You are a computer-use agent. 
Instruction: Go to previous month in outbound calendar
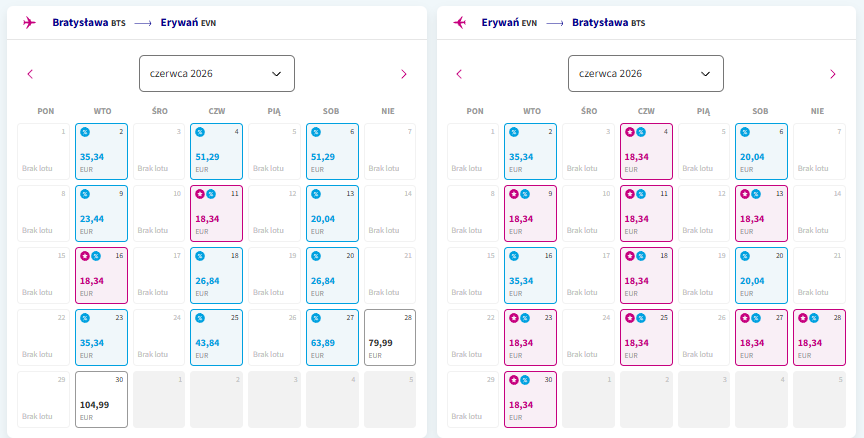tap(30, 74)
